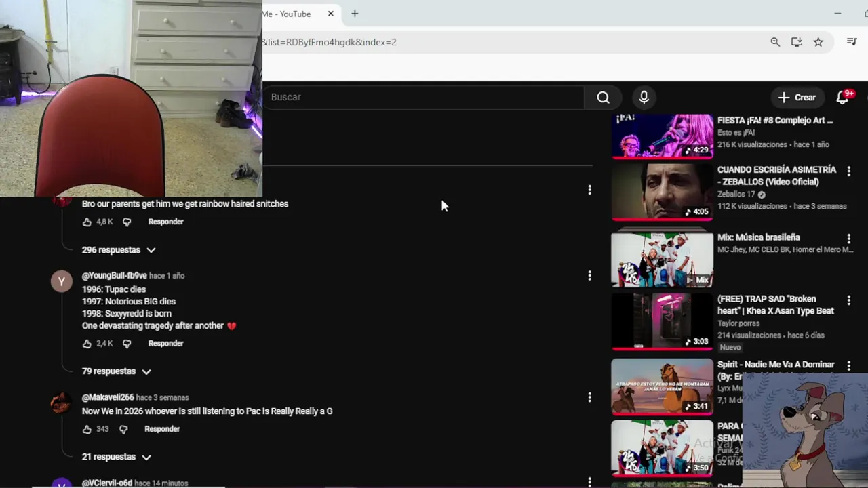Click Mix: Música brasileña title
The height and width of the screenshot is (488, 868).
(x=759, y=238)
